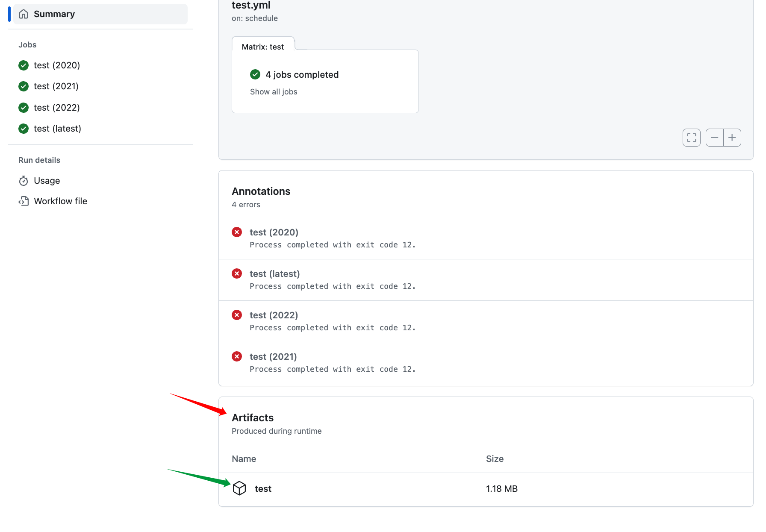
Task: Click the Matrix: test tab label
Action: pos(262,47)
